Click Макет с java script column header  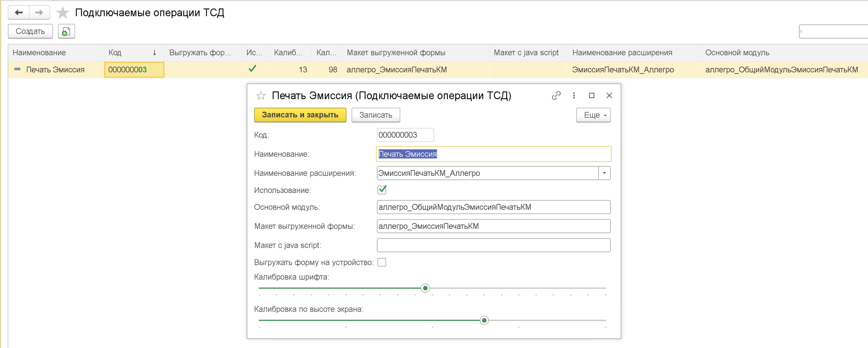pos(528,53)
